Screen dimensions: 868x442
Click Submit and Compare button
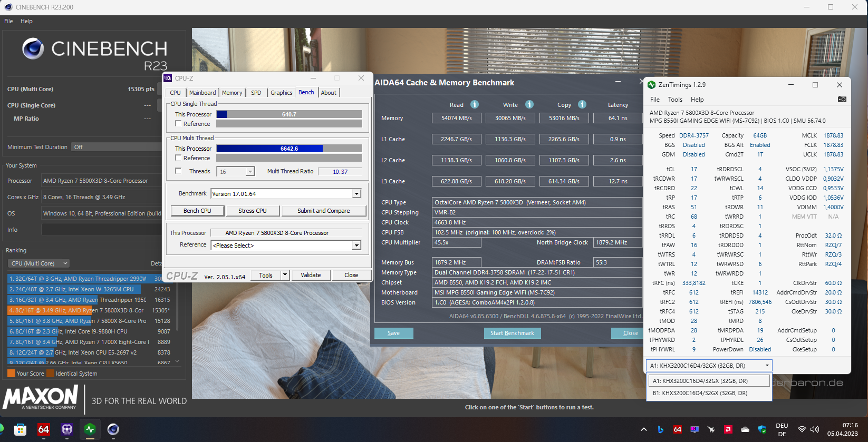click(324, 211)
